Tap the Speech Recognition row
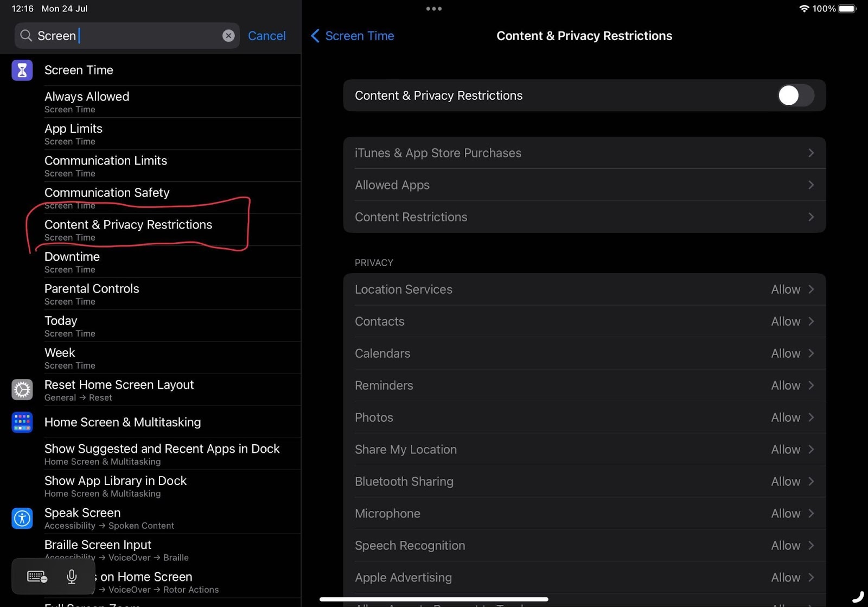 pyautogui.click(x=584, y=546)
